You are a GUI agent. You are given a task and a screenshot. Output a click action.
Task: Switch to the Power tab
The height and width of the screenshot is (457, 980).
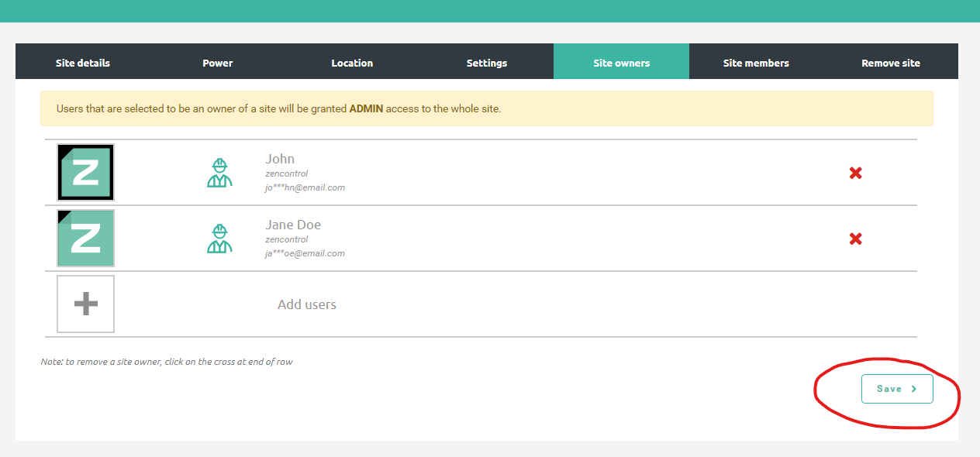pyautogui.click(x=218, y=63)
